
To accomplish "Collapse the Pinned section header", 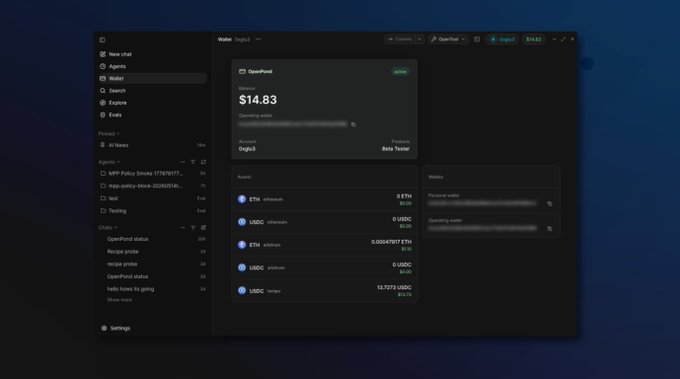I will 108,134.
